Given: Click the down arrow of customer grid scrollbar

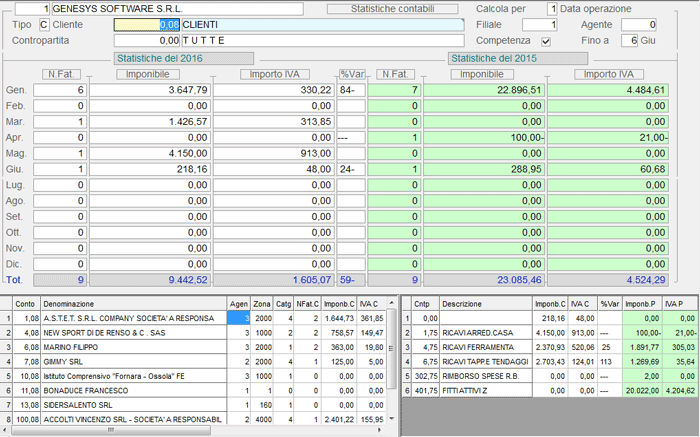Looking at the screenshot, I should (392, 419).
